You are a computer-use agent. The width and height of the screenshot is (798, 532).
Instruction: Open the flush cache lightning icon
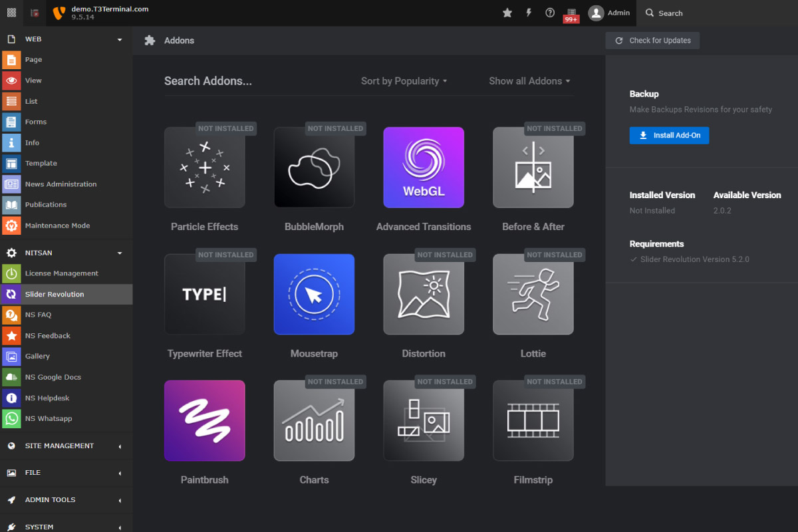pyautogui.click(x=529, y=13)
